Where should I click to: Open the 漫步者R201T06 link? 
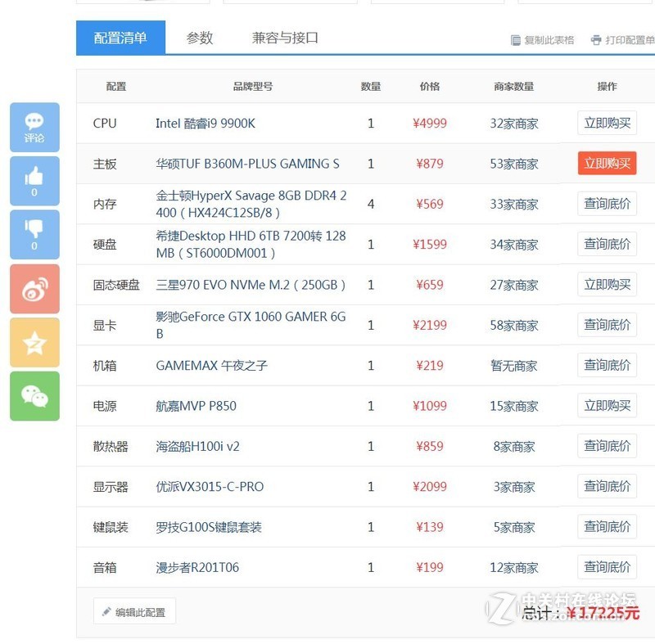(197, 567)
